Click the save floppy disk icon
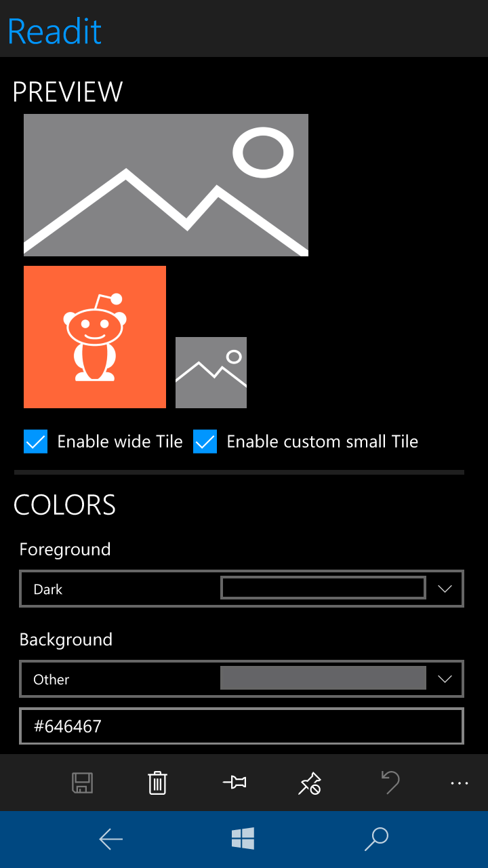488x868 pixels. [83, 783]
